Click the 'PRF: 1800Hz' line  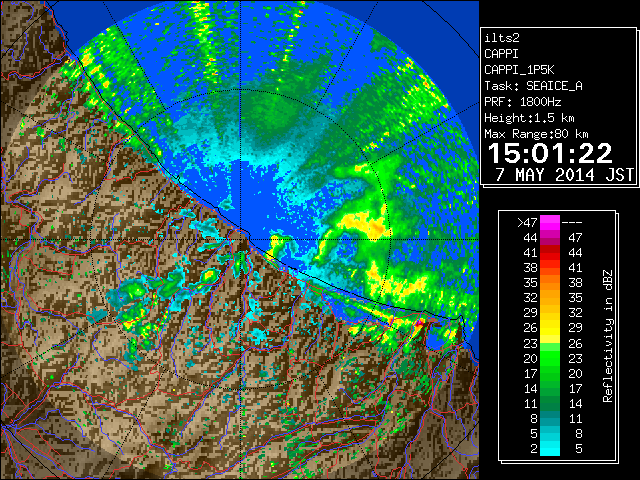522,102
